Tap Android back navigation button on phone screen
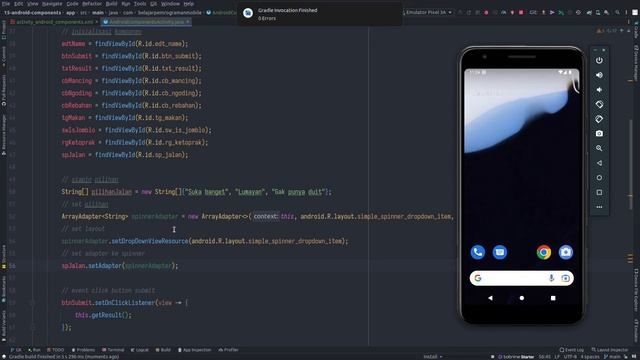The image size is (640, 360). click(490, 298)
